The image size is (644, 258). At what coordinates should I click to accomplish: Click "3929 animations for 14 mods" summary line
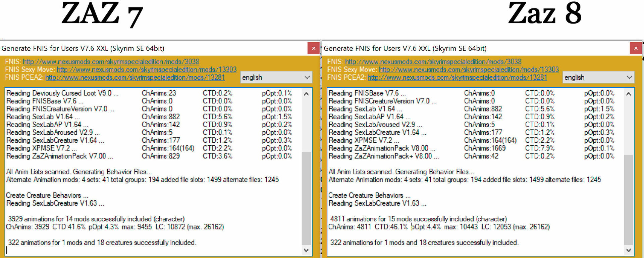(96, 219)
